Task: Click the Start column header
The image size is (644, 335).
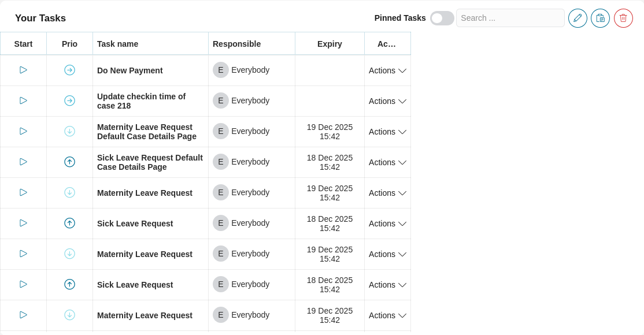Action: [x=23, y=43]
